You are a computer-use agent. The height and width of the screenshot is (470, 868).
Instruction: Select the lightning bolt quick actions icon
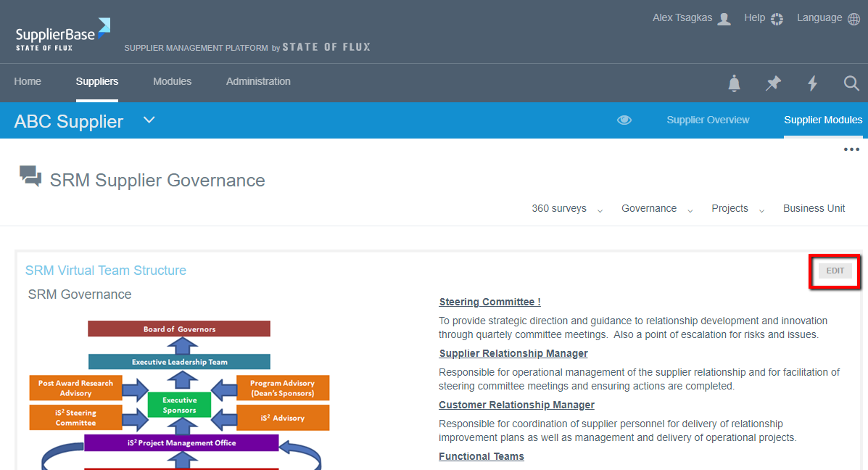(x=812, y=83)
